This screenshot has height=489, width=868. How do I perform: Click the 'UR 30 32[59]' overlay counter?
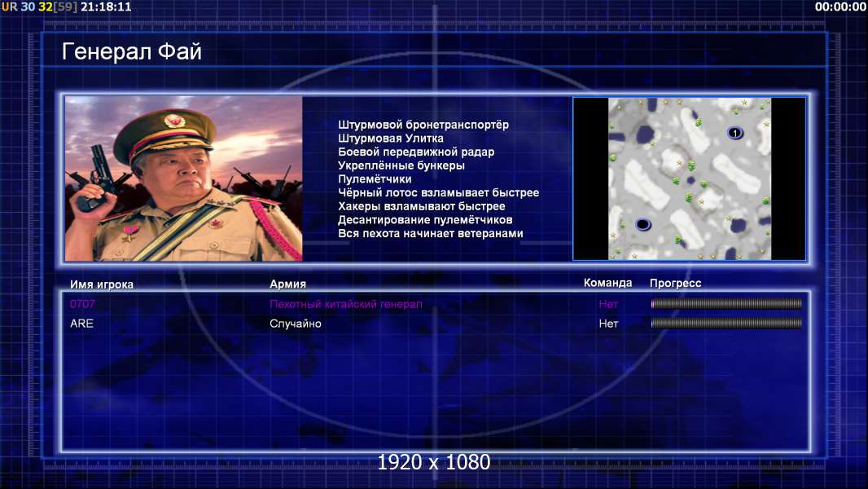(x=39, y=7)
